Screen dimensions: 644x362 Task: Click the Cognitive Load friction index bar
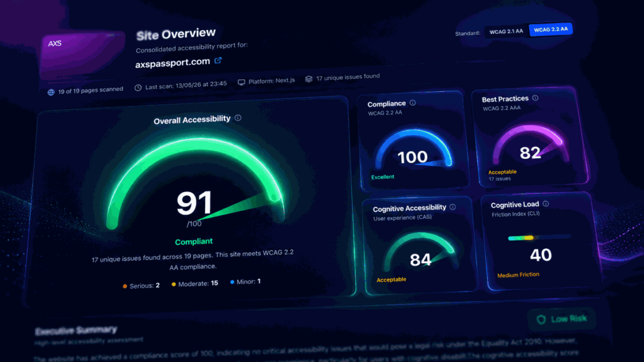tap(539, 237)
